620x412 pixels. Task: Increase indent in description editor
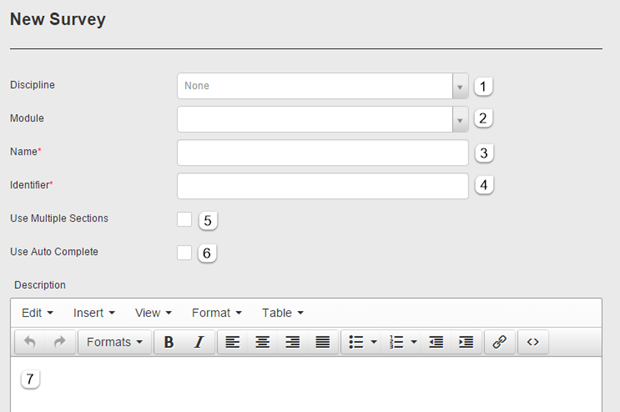(465, 342)
